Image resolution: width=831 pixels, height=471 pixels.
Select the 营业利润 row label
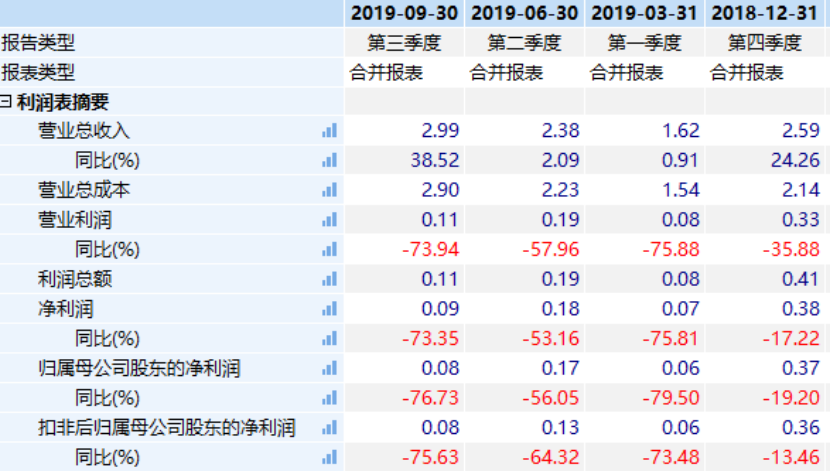75,219
